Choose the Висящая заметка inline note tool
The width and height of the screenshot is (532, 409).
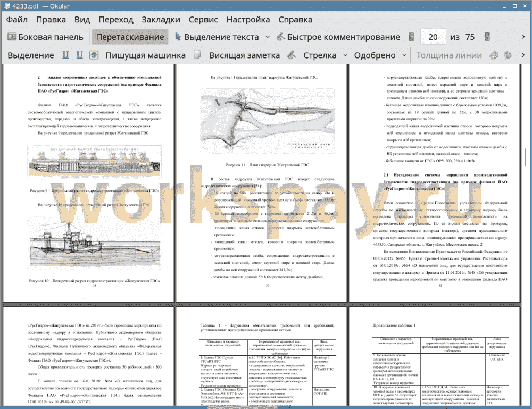tap(244, 55)
